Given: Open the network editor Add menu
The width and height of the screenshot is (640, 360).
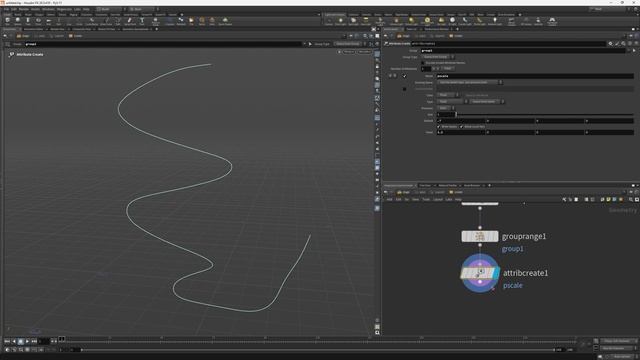Looking at the screenshot, I should click(389, 200).
